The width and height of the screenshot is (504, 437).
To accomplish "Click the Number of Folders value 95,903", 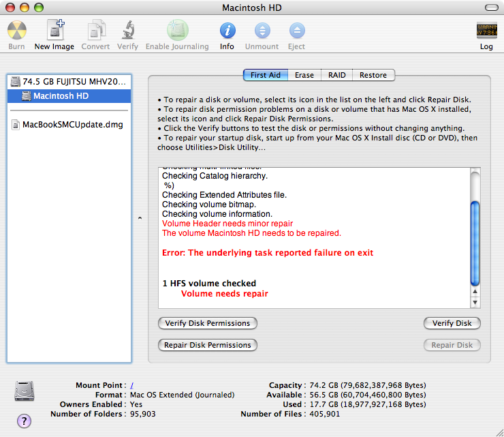I will point(143,414).
